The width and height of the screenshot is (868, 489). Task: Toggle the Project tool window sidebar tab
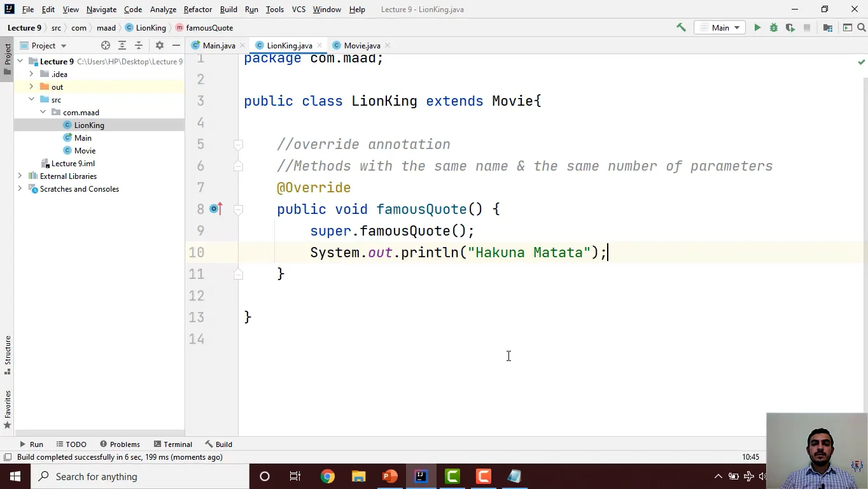7,59
